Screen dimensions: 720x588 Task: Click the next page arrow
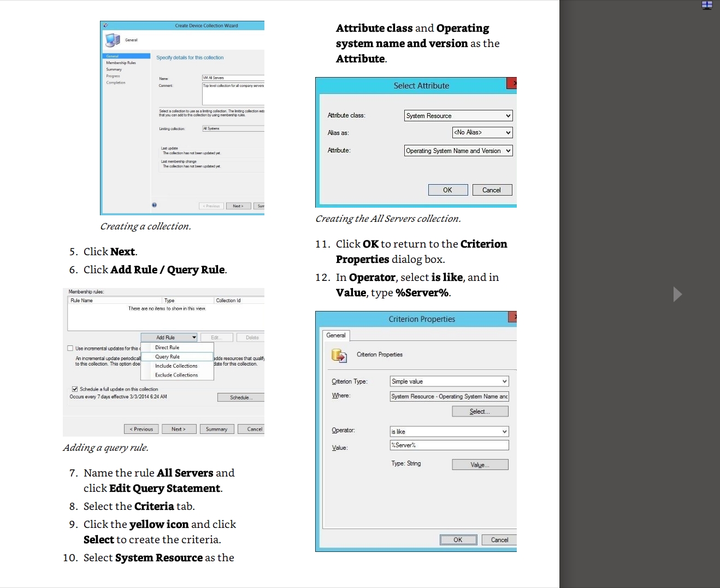[x=677, y=294]
